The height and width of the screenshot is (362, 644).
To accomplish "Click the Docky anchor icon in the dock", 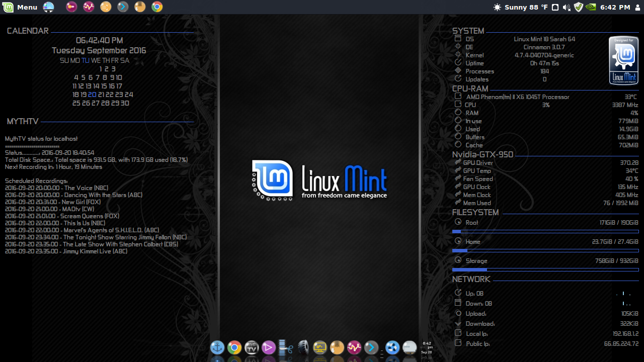I will click(217, 347).
